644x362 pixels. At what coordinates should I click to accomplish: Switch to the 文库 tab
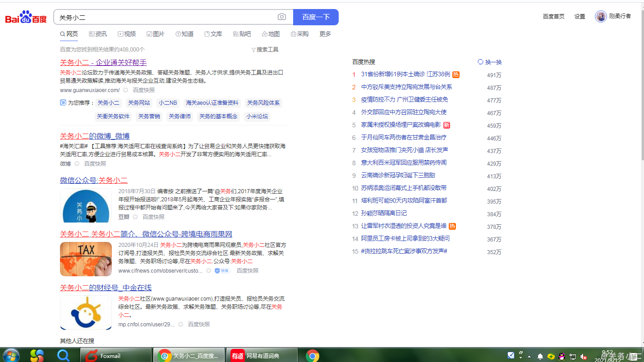coord(213,34)
